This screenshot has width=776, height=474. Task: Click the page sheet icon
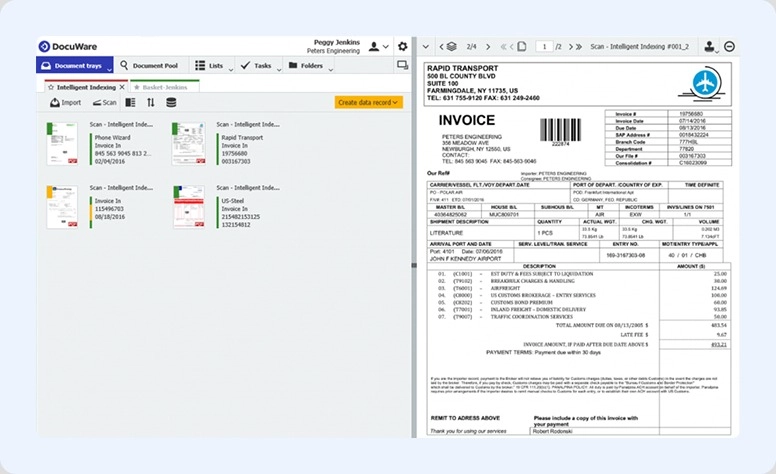click(522, 47)
